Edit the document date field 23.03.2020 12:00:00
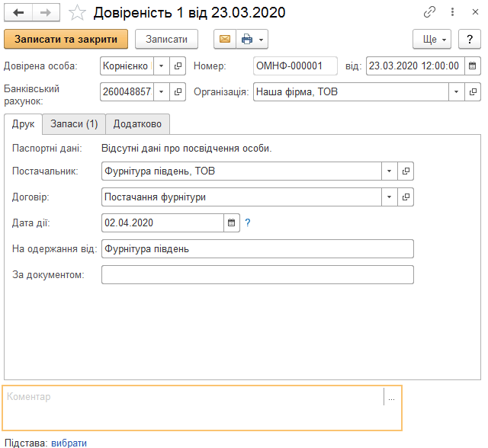 (x=415, y=66)
